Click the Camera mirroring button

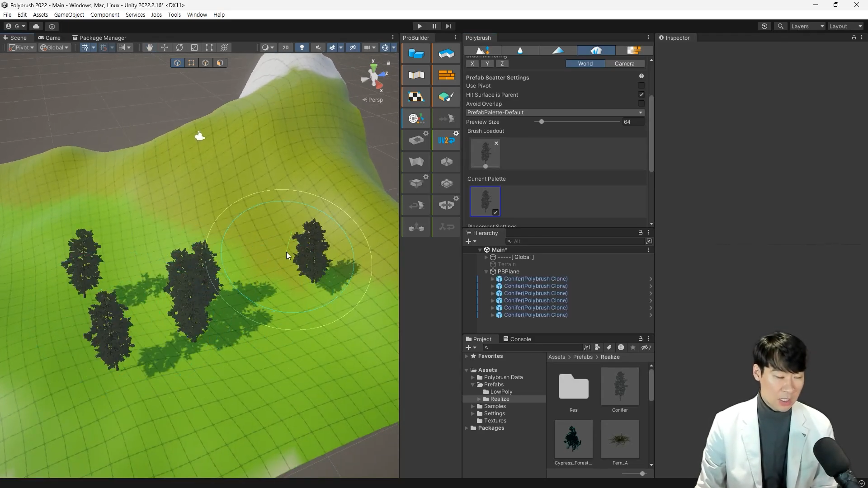click(624, 64)
